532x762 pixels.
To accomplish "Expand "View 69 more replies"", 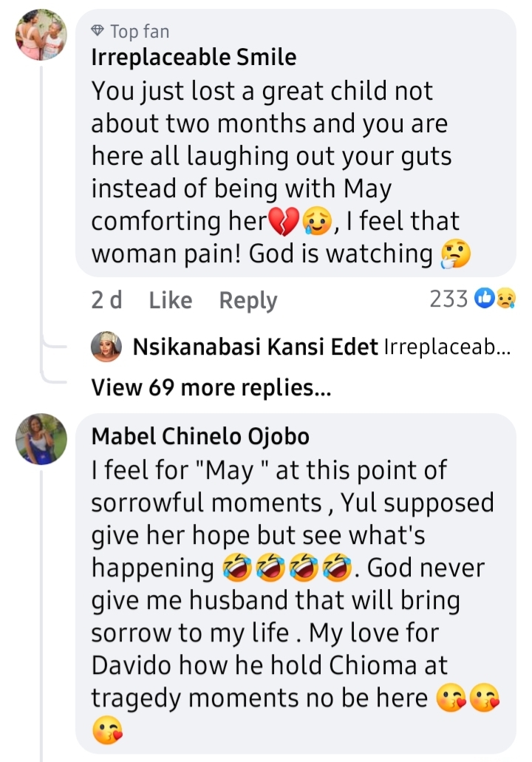I will (211, 388).
